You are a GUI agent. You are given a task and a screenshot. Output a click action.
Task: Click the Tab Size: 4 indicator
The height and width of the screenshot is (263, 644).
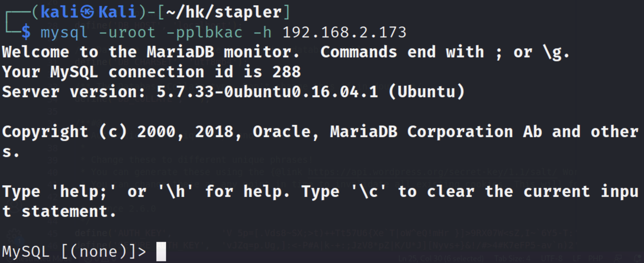512,258
